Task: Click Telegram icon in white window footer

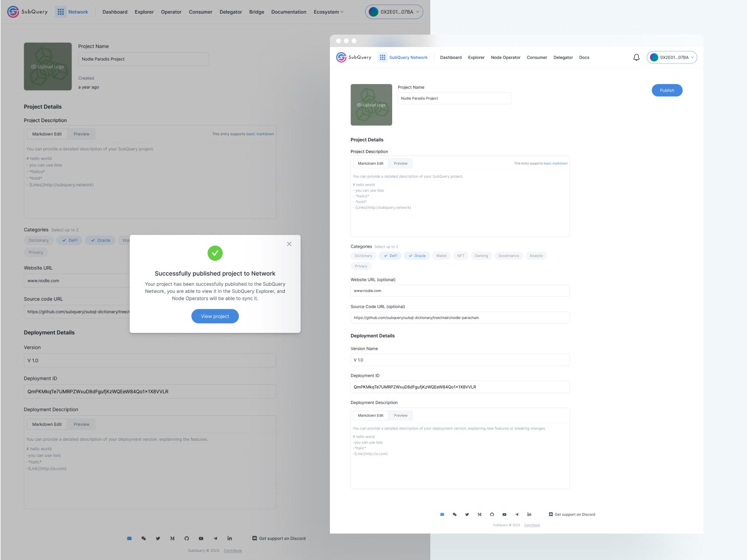Action: click(517, 514)
